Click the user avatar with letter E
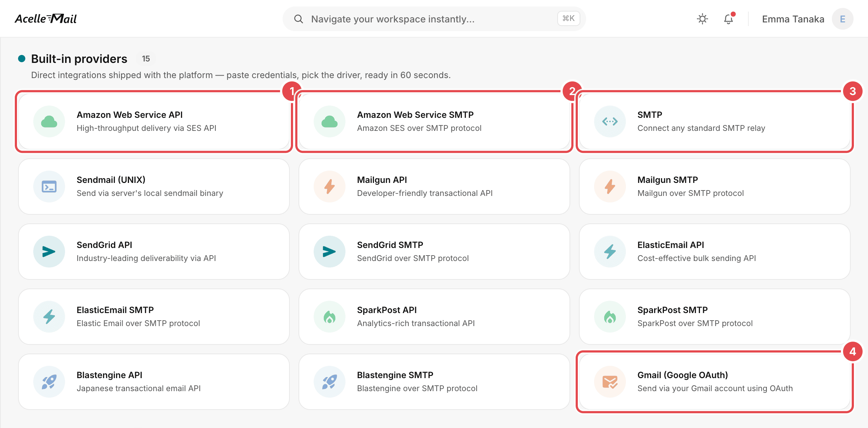This screenshot has height=428, width=868. pos(842,19)
